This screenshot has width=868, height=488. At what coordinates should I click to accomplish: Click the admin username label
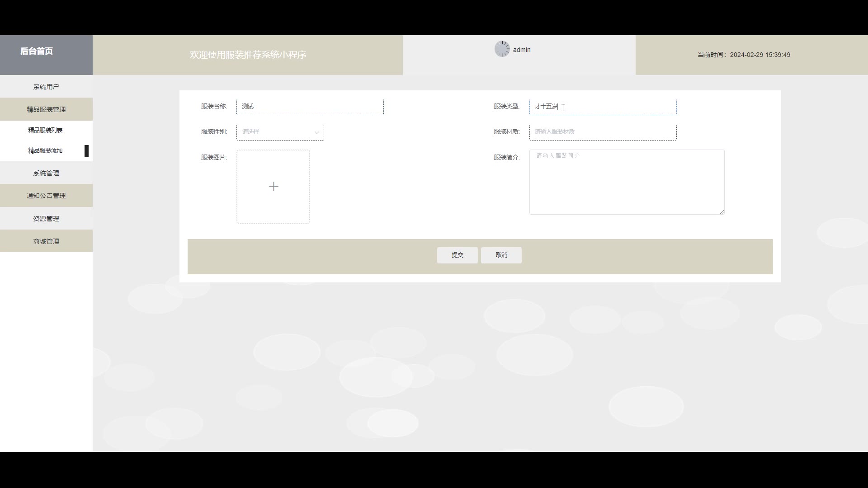(x=522, y=50)
